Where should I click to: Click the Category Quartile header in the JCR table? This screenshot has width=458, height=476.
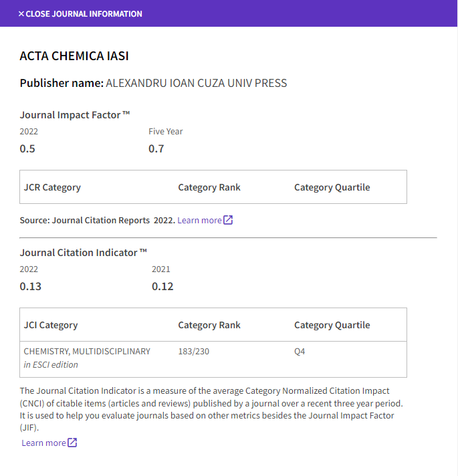tap(332, 187)
